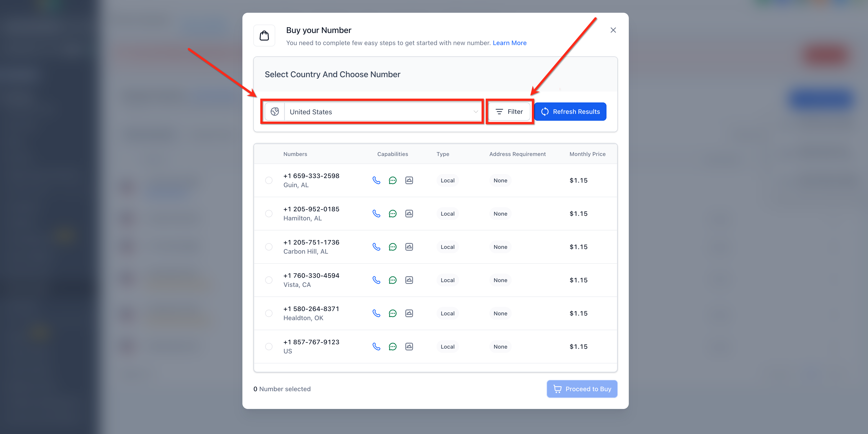Click the voice call icon for +1 659-333-2598

pyautogui.click(x=376, y=181)
